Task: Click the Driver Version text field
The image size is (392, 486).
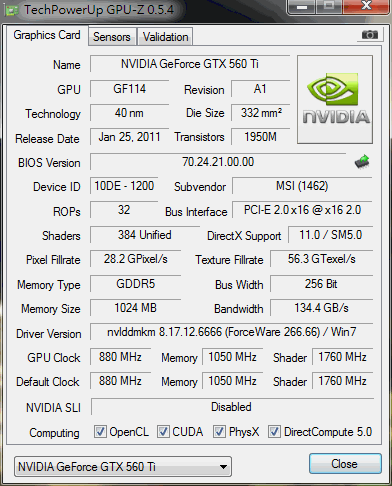Action: click(231, 332)
